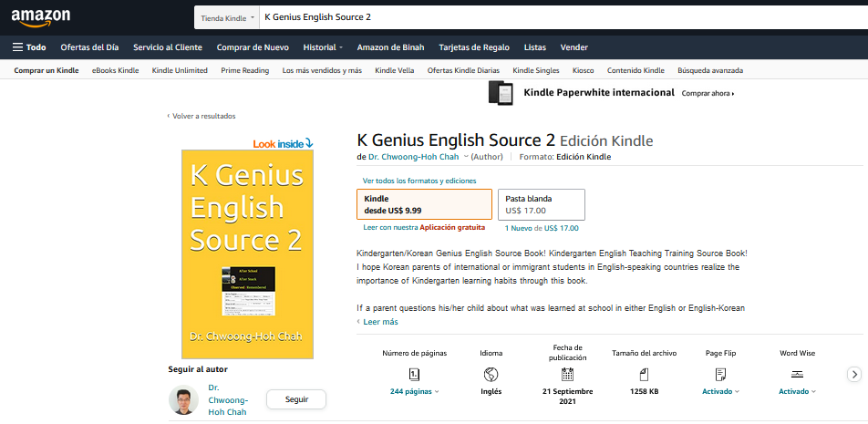Image resolution: width=868 pixels, height=424 pixels.
Task: Expand the 244 páginas details
Action: 414,391
